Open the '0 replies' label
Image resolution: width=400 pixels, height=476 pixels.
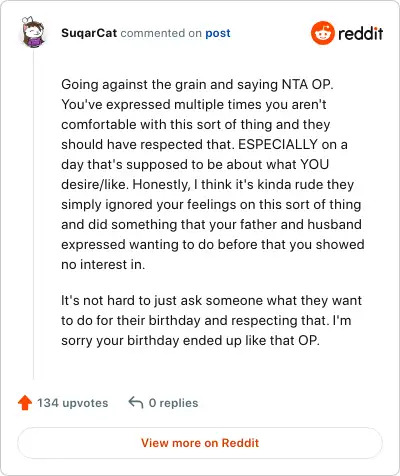[173, 403]
